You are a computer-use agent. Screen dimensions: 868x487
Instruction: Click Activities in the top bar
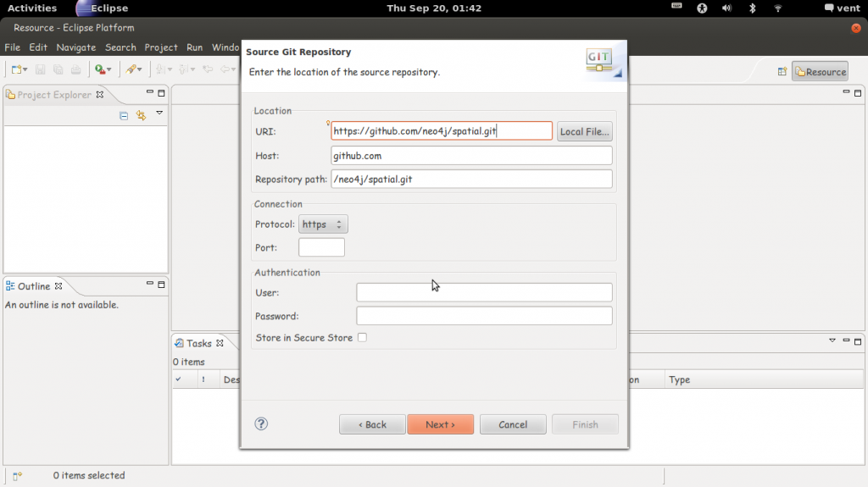coord(31,8)
